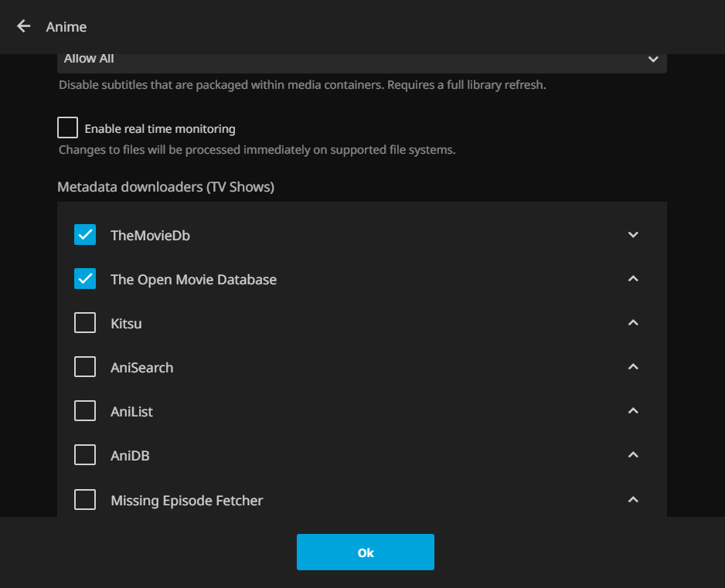The height and width of the screenshot is (588, 725).
Task: Move AniSearch up using its arrow
Action: tap(633, 367)
